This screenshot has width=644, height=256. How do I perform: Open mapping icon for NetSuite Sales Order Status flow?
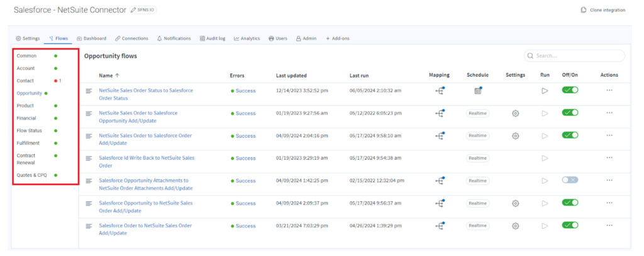pyautogui.click(x=440, y=91)
